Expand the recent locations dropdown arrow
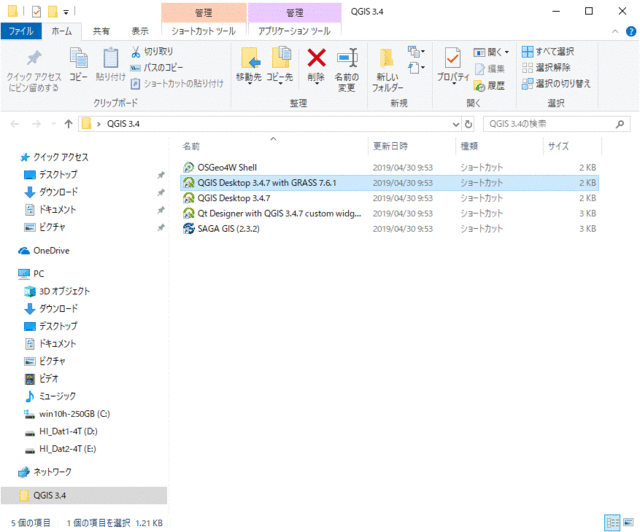Screen dimensions: 640x532 point(53,124)
